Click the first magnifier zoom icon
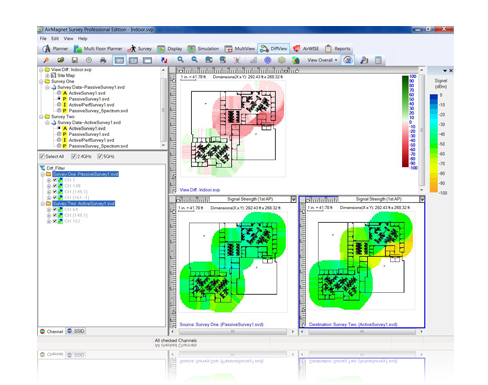 (x=180, y=60)
